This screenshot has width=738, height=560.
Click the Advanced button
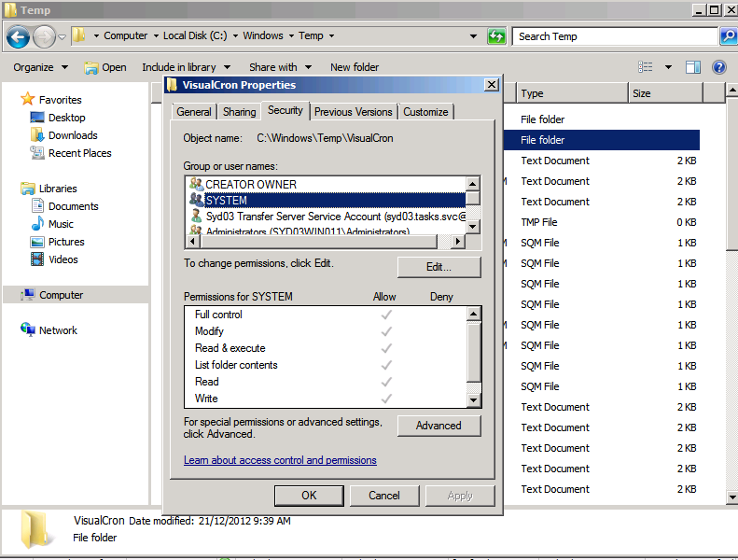[439, 426]
